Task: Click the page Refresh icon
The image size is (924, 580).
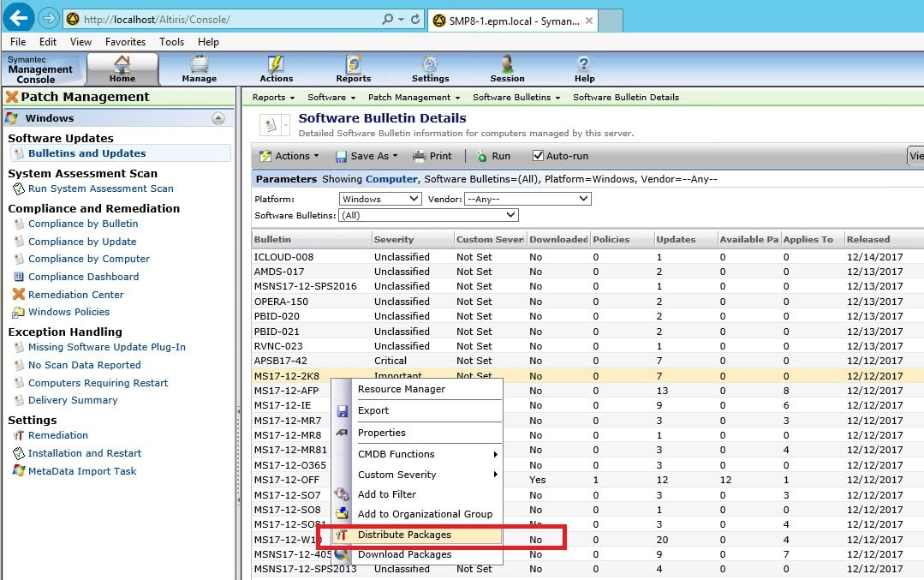Action: pos(415,19)
